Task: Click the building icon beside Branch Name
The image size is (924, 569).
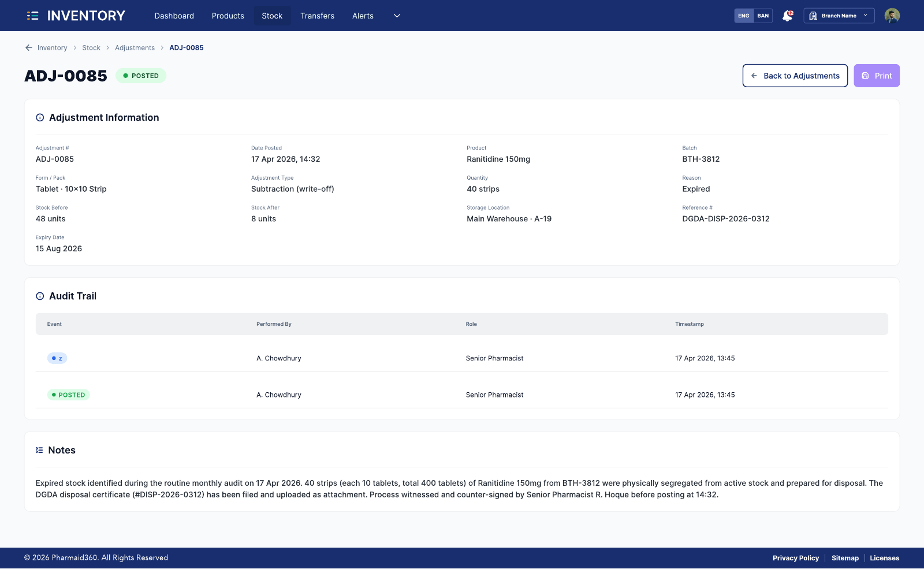Action: tap(813, 16)
